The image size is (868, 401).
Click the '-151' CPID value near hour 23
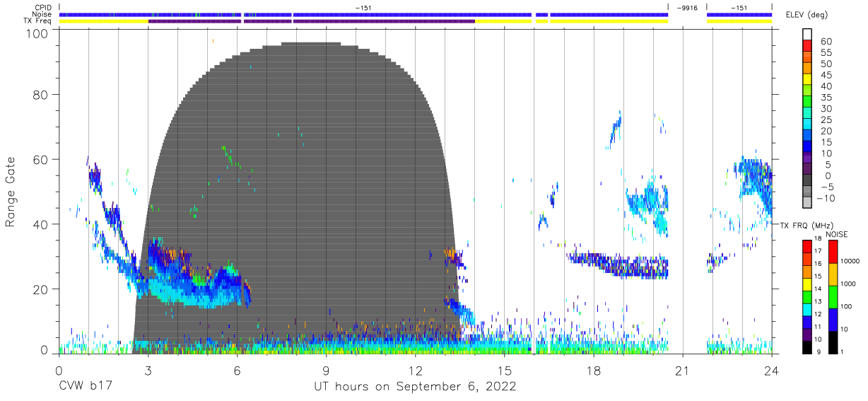[x=739, y=7]
